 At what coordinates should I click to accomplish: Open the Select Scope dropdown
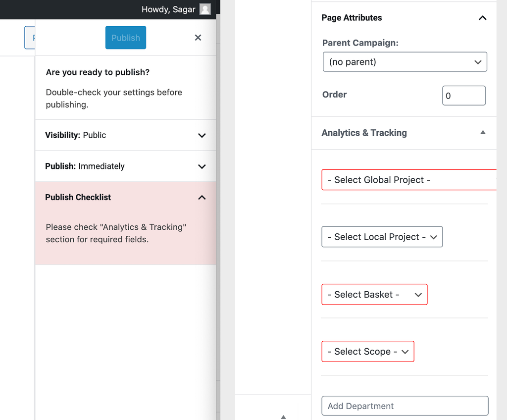(368, 351)
